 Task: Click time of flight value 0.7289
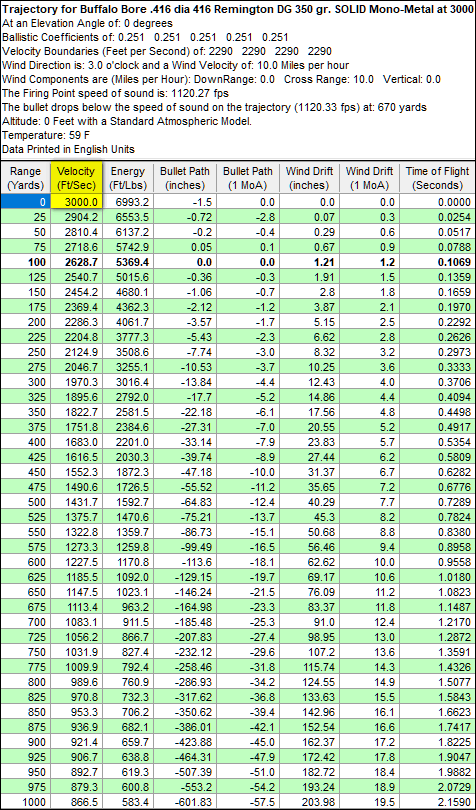pos(437,501)
